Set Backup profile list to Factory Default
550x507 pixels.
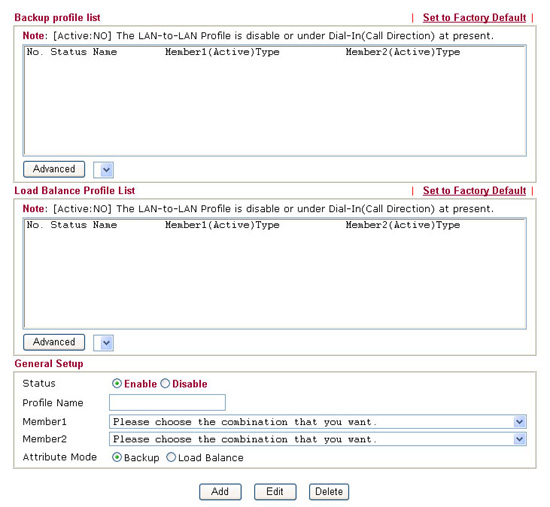(474, 18)
